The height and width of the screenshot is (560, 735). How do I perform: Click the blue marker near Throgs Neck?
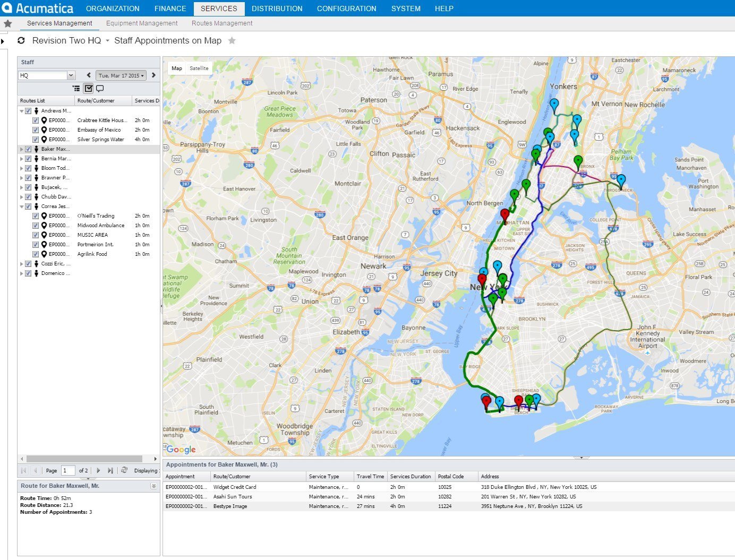coord(621,181)
